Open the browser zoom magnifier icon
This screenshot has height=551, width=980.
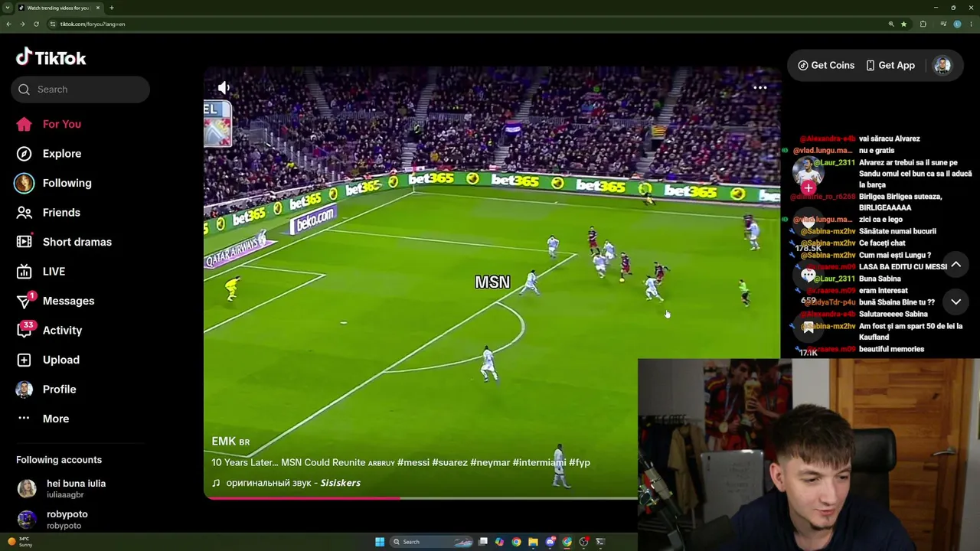pyautogui.click(x=891, y=24)
